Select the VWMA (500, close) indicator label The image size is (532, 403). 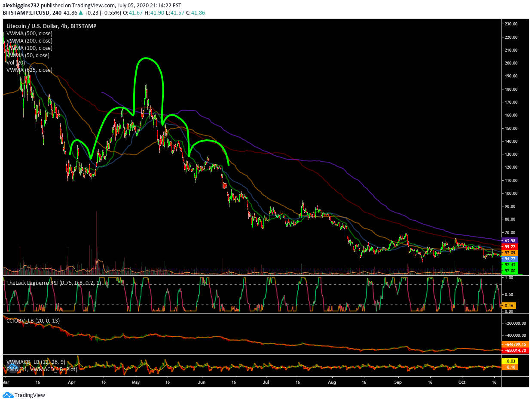tap(28, 34)
